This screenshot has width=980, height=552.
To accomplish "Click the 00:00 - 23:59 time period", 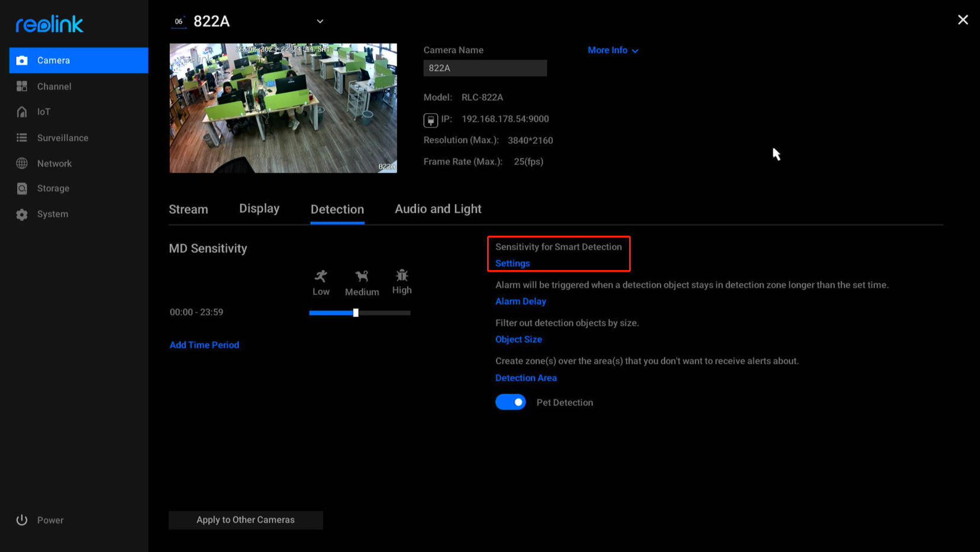I will click(x=196, y=312).
